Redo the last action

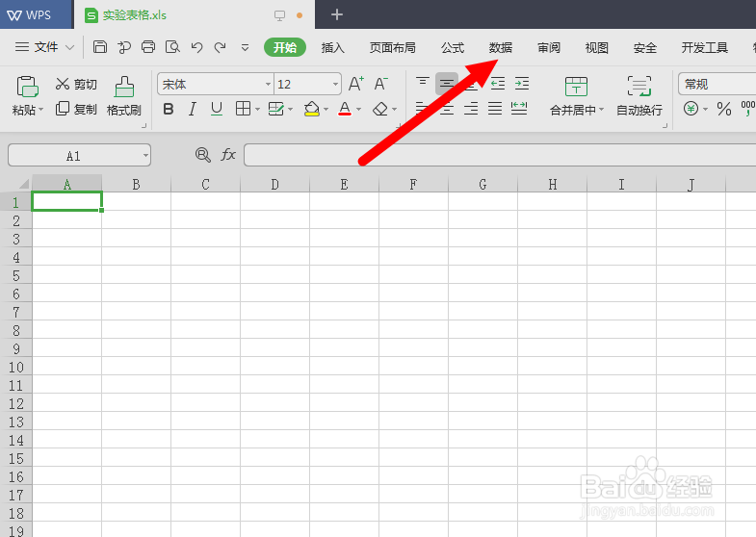(x=221, y=47)
